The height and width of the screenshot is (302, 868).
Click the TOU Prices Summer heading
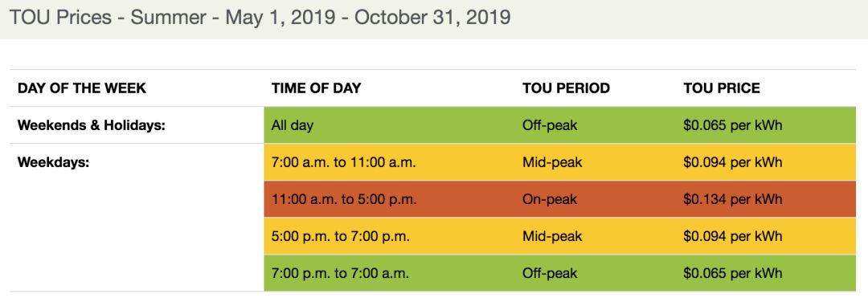pyautogui.click(x=259, y=17)
